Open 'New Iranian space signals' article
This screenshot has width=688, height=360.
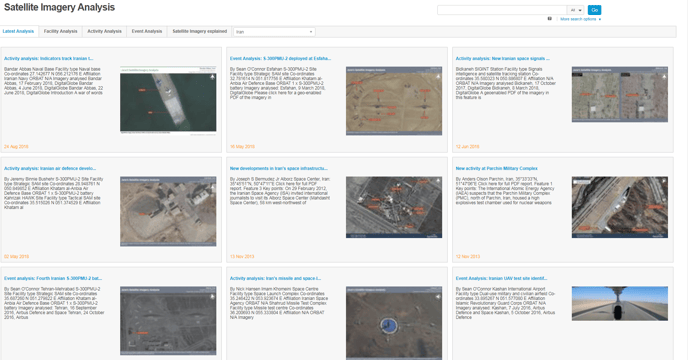point(502,58)
